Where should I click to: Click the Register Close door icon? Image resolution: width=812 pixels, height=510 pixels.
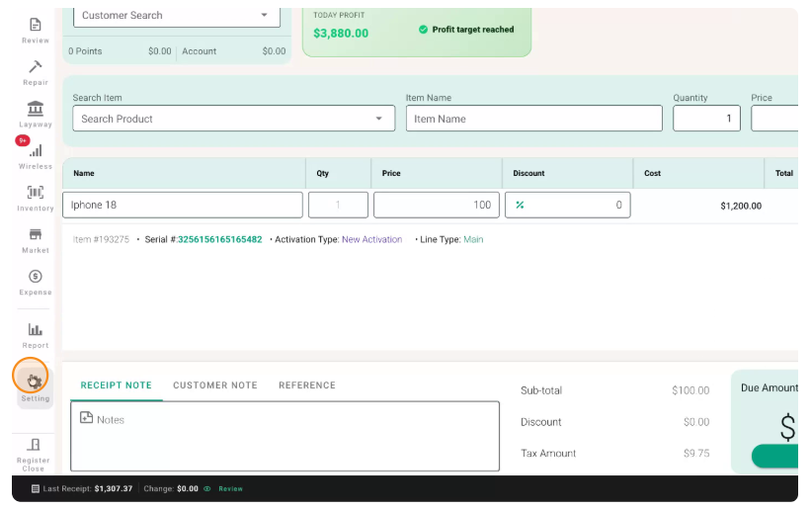[x=34, y=445]
